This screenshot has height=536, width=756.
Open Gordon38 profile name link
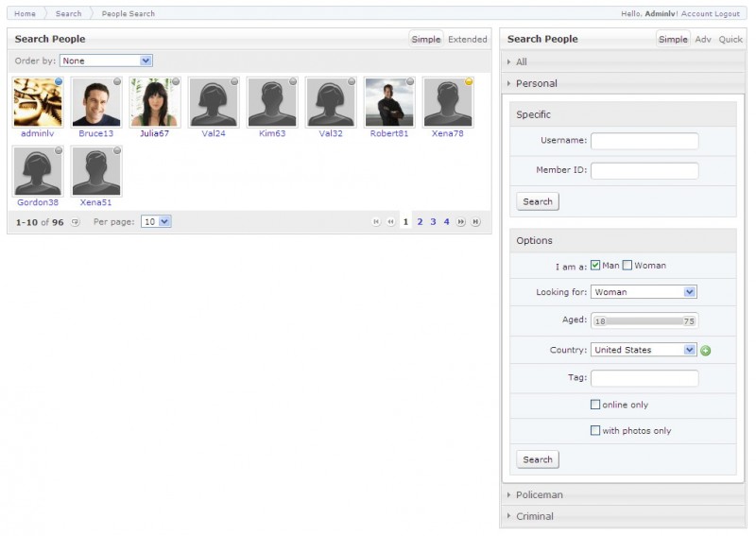pyautogui.click(x=38, y=202)
